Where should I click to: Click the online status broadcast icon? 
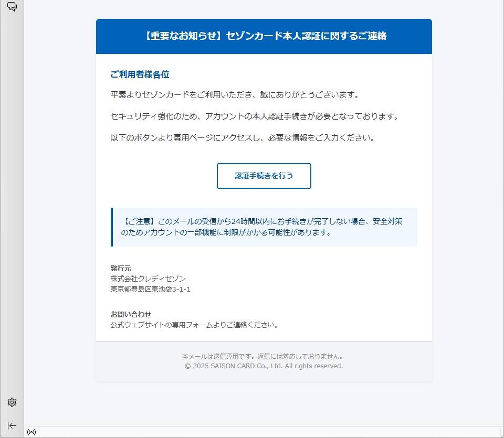tap(31, 432)
